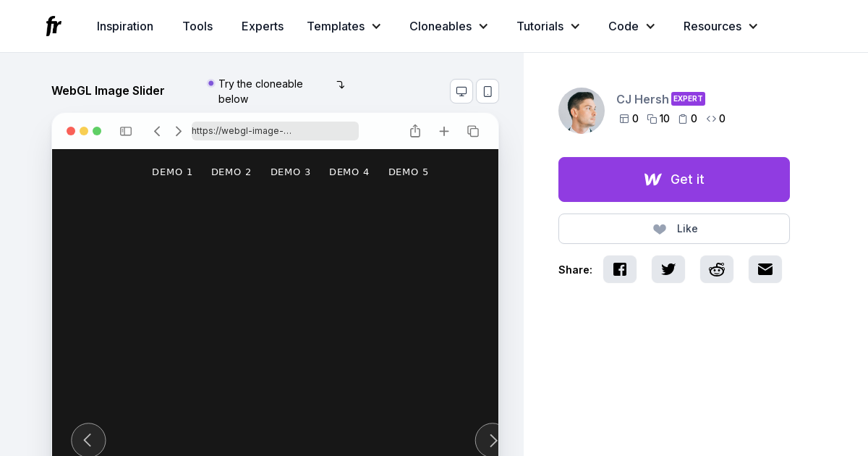Viewport: 868px width, 456px height.
Task: Click the fr site logo
Action: [54, 26]
